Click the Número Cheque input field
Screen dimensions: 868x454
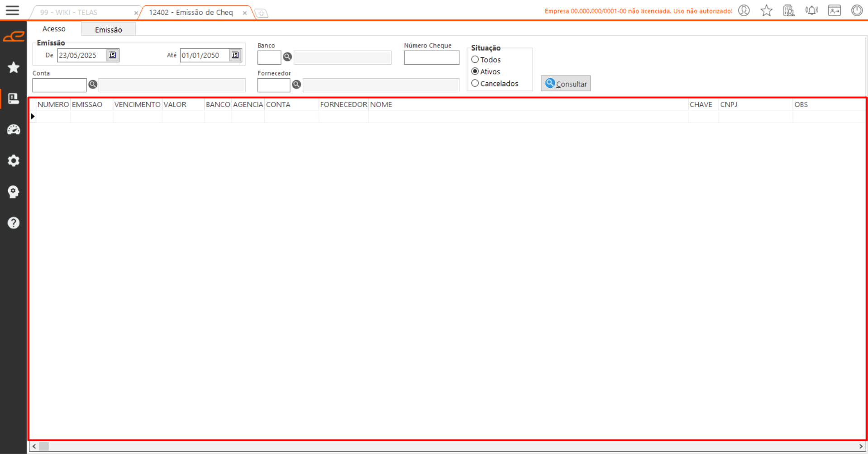(x=431, y=58)
